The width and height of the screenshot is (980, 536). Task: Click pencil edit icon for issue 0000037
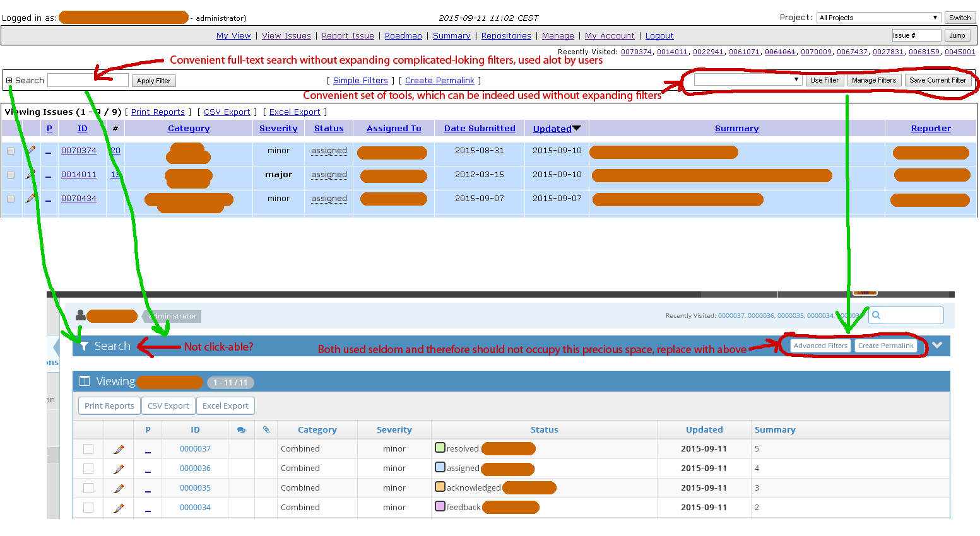coord(119,450)
